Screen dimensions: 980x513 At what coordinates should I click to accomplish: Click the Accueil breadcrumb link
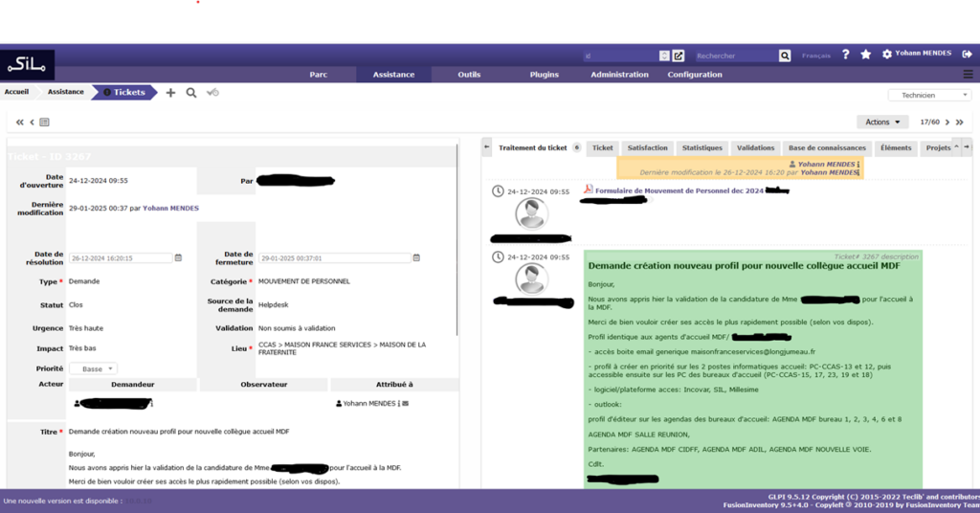click(x=16, y=92)
